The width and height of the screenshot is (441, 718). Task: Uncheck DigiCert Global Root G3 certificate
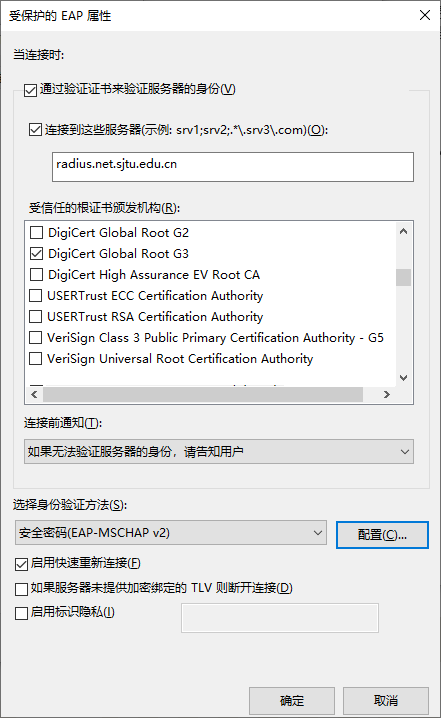click(36, 254)
